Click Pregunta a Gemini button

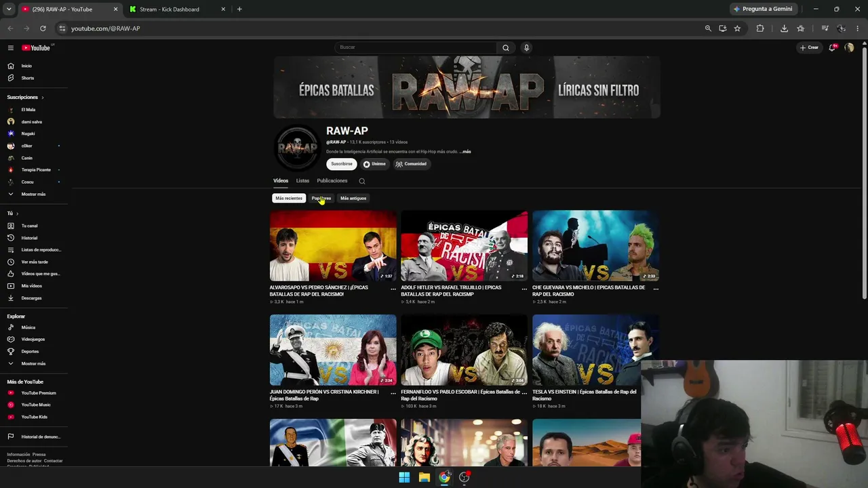point(763,9)
